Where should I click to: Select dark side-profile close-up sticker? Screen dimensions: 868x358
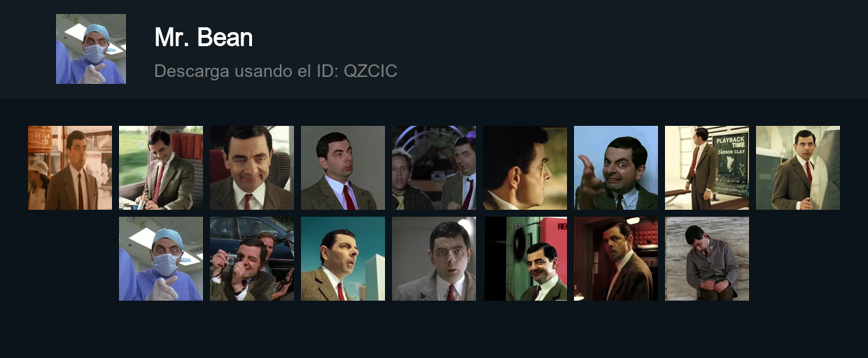[525, 168]
